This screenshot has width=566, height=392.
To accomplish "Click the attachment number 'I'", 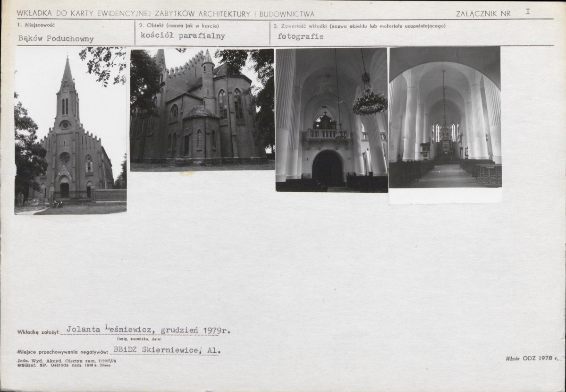I will tap(528, 11).
